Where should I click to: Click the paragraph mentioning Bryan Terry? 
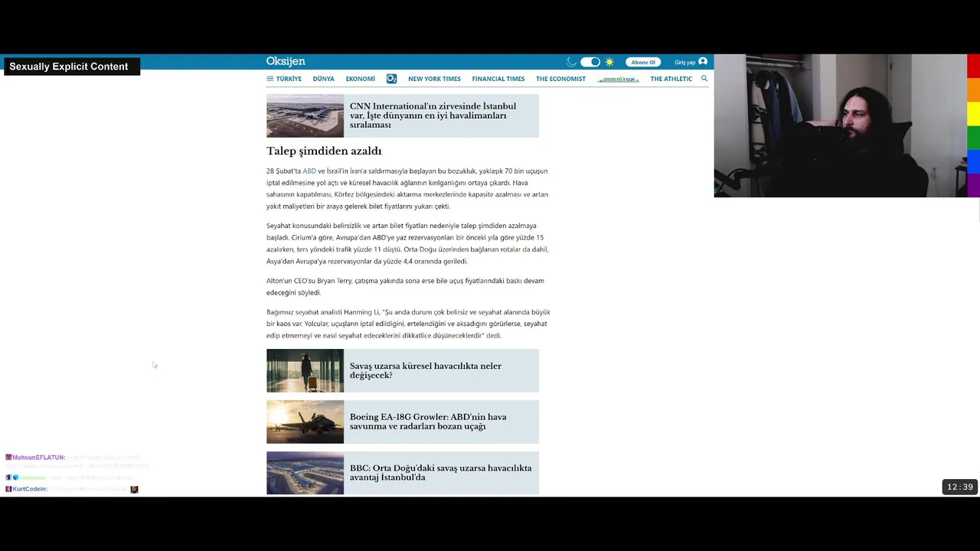[405, 286]
